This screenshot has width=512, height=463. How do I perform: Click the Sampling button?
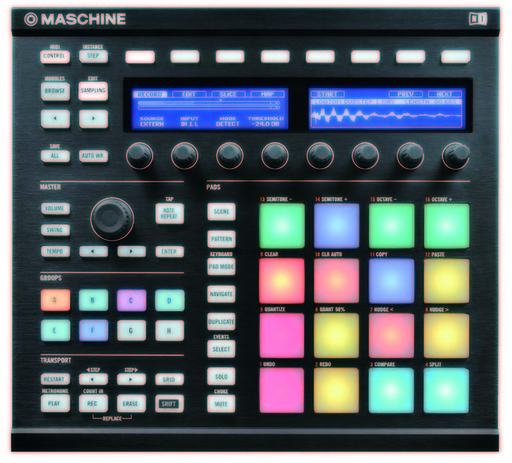click(93, 91)
